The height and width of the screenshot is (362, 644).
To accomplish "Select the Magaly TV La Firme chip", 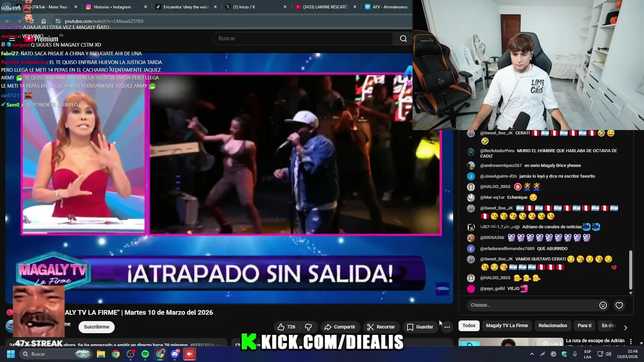I will (507, 326).
